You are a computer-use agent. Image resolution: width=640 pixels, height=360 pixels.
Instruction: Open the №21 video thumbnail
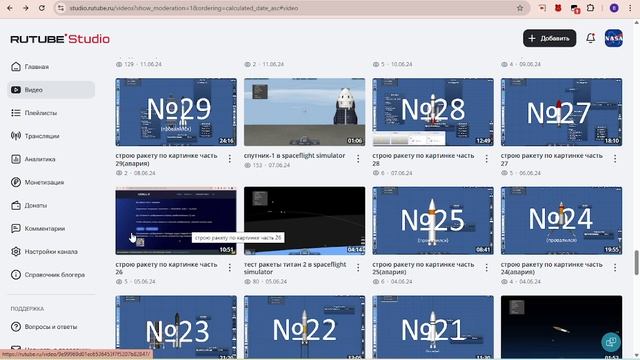(433, 327)
